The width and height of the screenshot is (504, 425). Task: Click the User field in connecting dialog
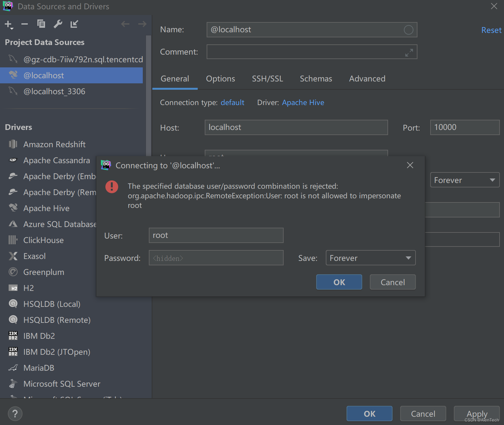pyautogui.click(x=216, y=235)
